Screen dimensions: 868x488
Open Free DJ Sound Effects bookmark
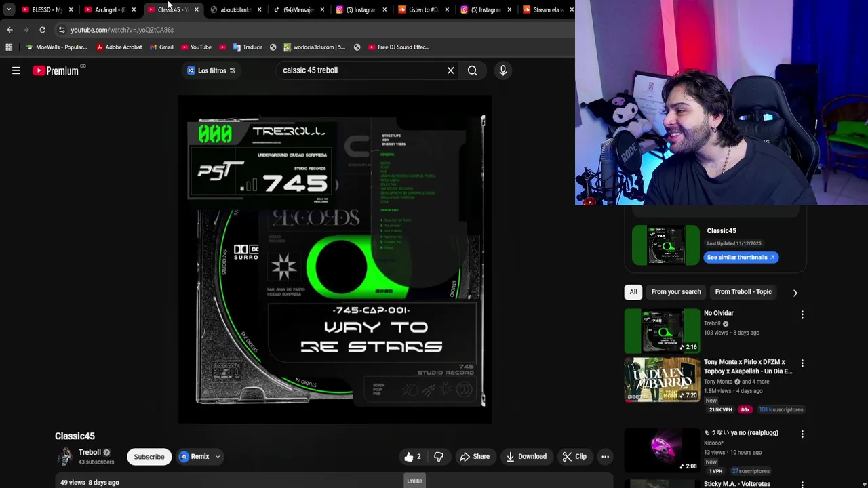point(398,47)
